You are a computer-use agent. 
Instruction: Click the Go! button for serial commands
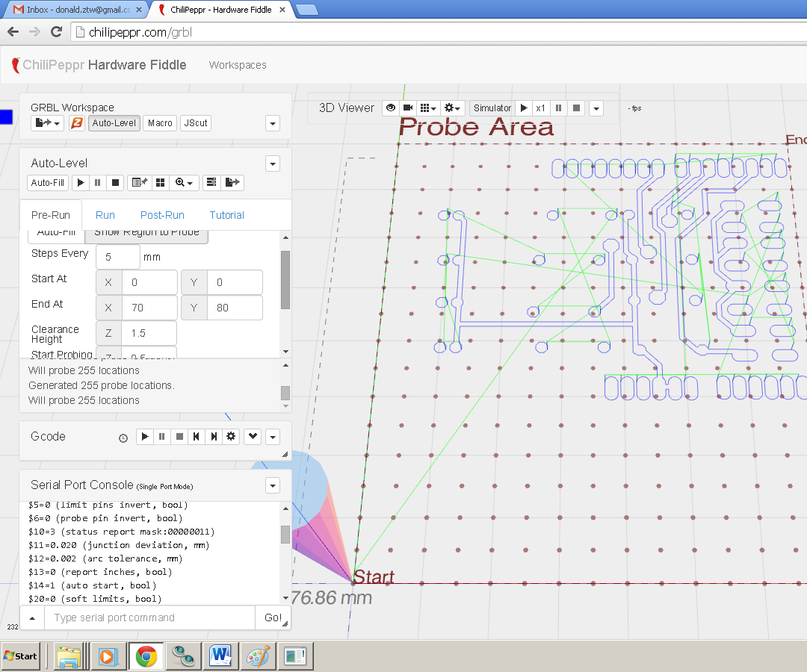[273, 617]
